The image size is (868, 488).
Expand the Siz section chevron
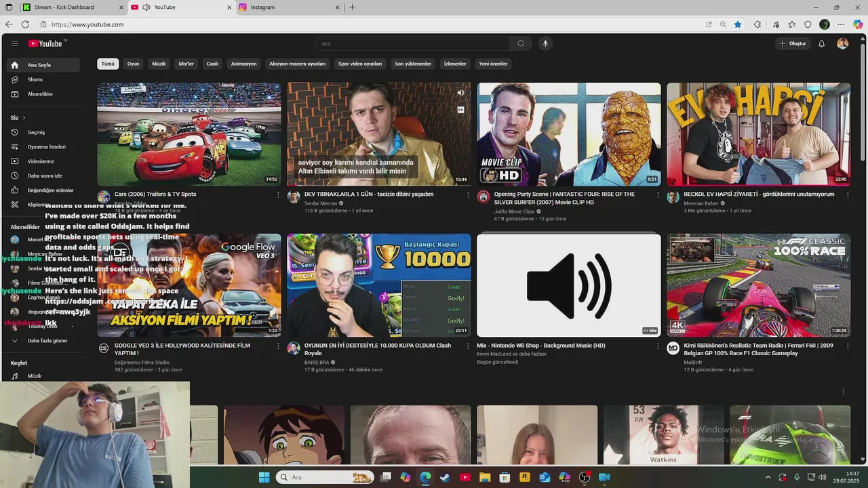pyautogui.click(x=24, y=117)
